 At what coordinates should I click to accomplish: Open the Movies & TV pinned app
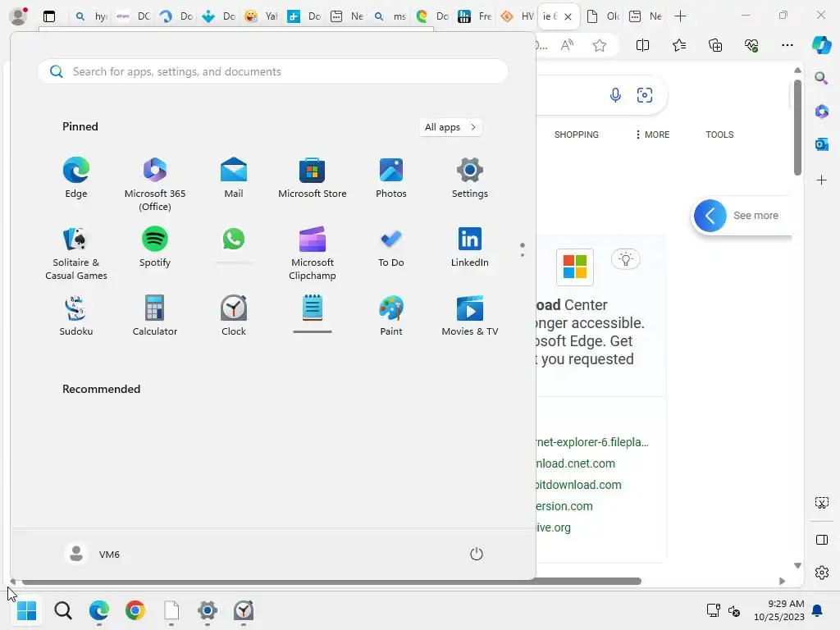(x=470, y=316)
